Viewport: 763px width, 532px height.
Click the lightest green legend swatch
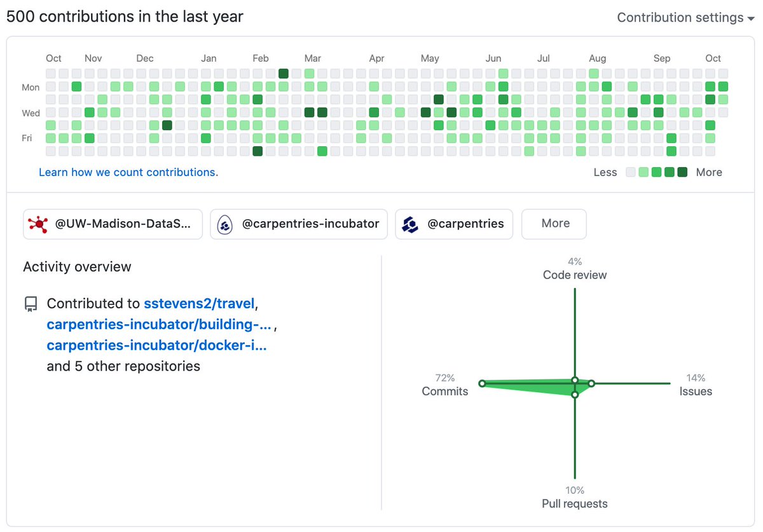tap(643, 172)
